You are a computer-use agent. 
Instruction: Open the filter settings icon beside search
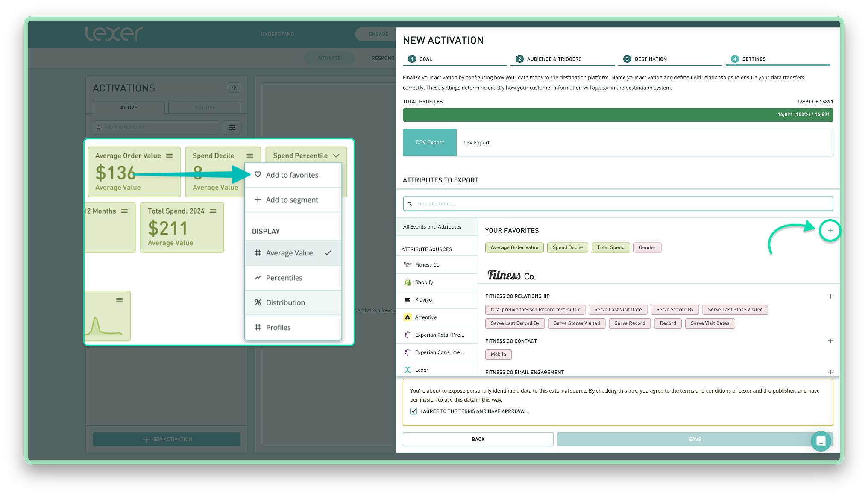(232, 127)
